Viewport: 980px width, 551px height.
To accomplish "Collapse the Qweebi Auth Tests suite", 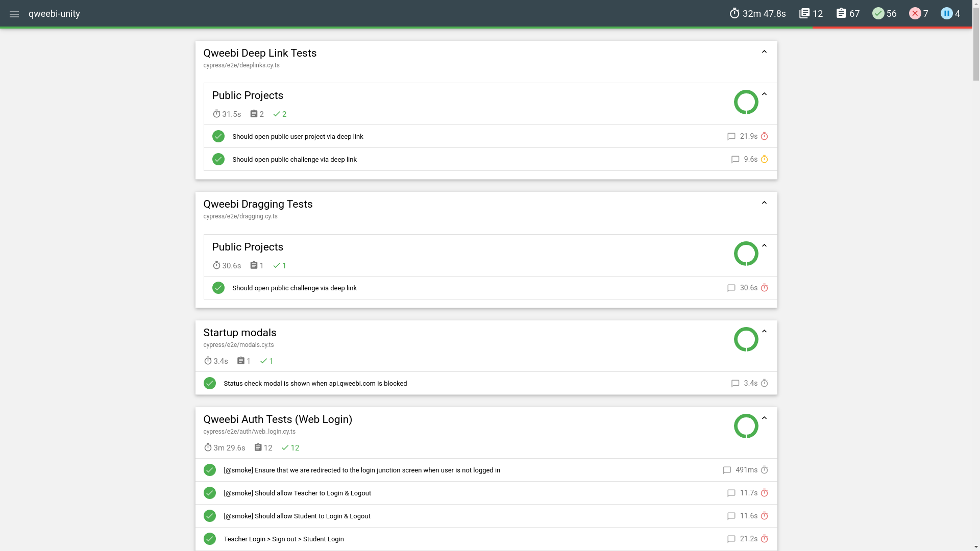I will pyautogui.click(x=764, y=418).
